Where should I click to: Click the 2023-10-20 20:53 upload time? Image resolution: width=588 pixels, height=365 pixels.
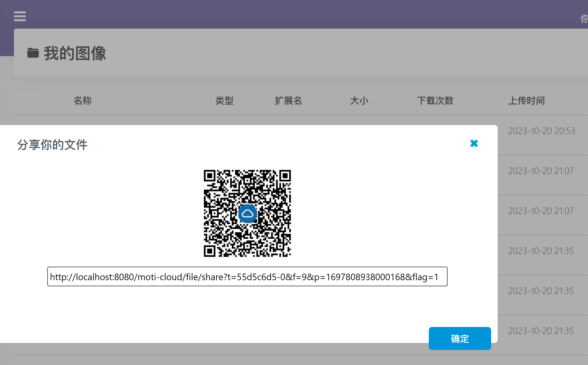coord(542,131)
